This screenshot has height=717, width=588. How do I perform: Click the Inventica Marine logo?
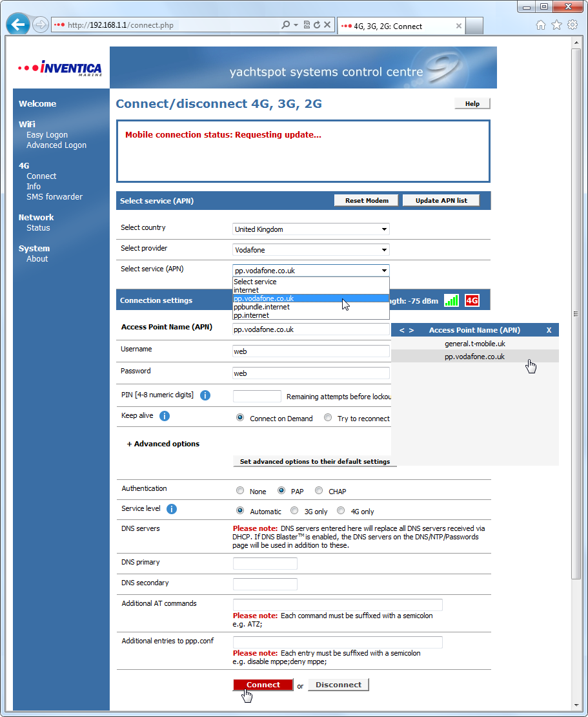(x=60, y=68)
